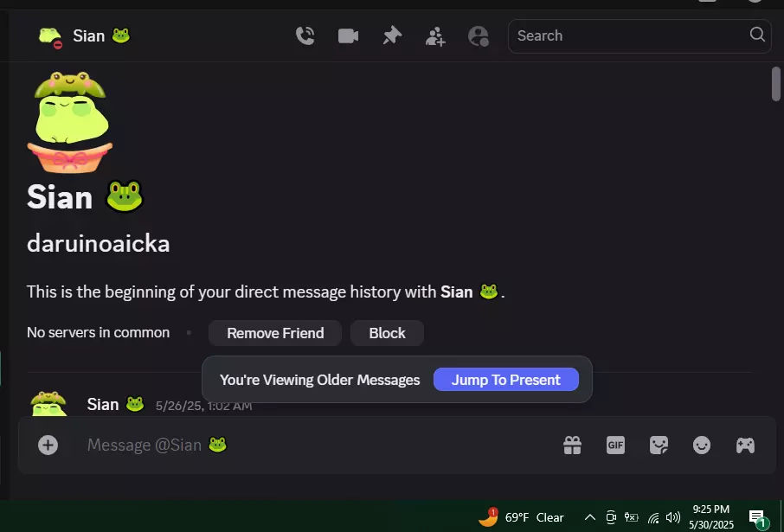Open the volume speaker icon

coord(673,517)
